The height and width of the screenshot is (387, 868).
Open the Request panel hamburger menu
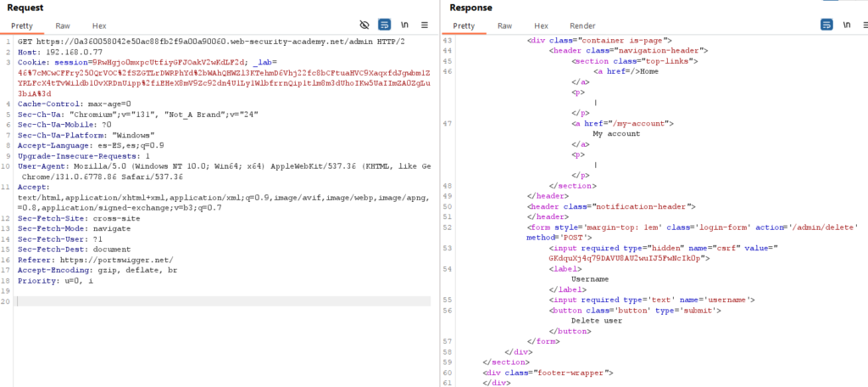425,25
